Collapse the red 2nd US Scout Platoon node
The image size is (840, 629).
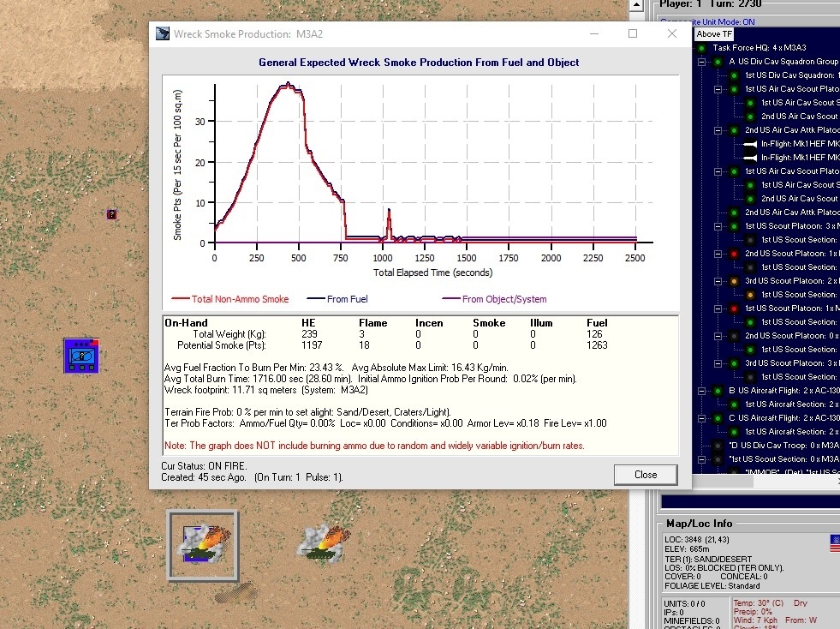[x=718, y=254]
